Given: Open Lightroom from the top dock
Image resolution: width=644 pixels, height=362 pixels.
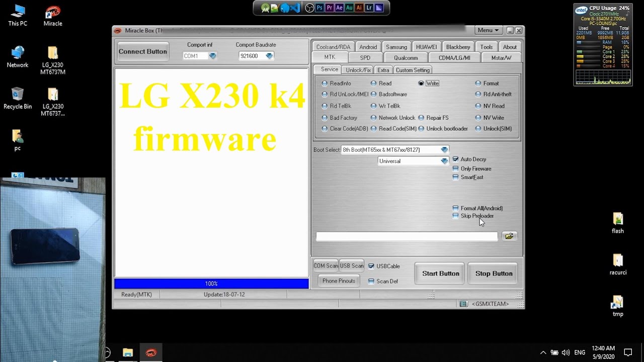Looking at the screenshot, I should coord(369,8).
